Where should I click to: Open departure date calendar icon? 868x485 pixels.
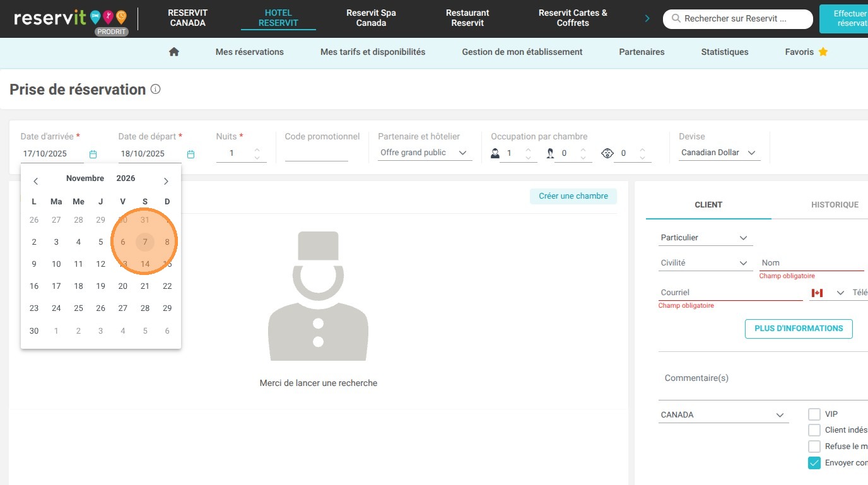click(x=191, y=154)
